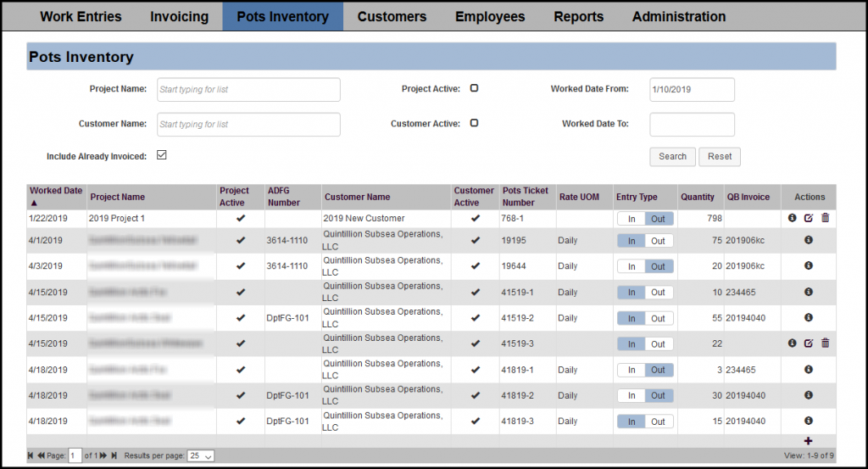The width and height of the screenshot is (868, 469).
Task: Sort by Project Active column header
Action: [234, 197]
